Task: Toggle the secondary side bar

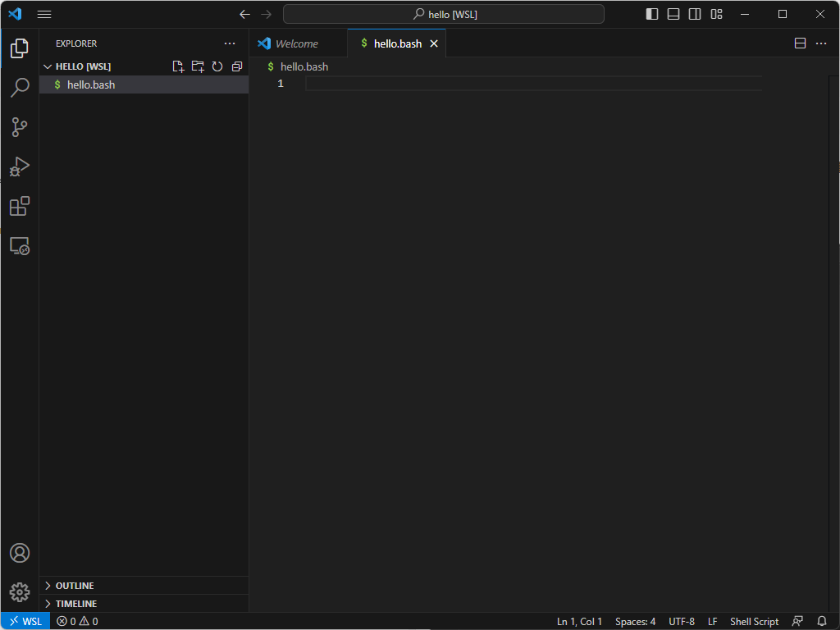Action: tap(695, 15)
